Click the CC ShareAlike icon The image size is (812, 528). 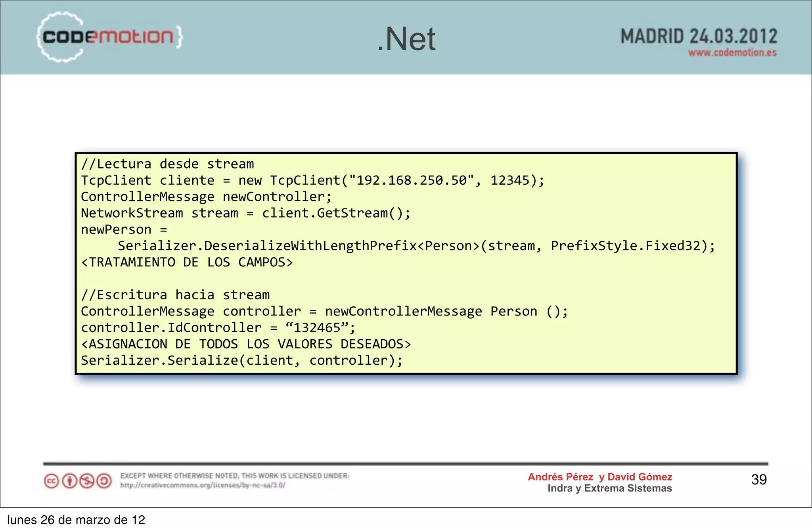click(x=104, y=481)
